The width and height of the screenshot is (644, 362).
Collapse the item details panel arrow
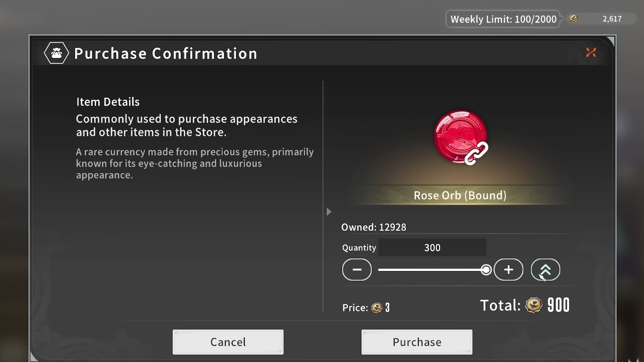point(329,212)
